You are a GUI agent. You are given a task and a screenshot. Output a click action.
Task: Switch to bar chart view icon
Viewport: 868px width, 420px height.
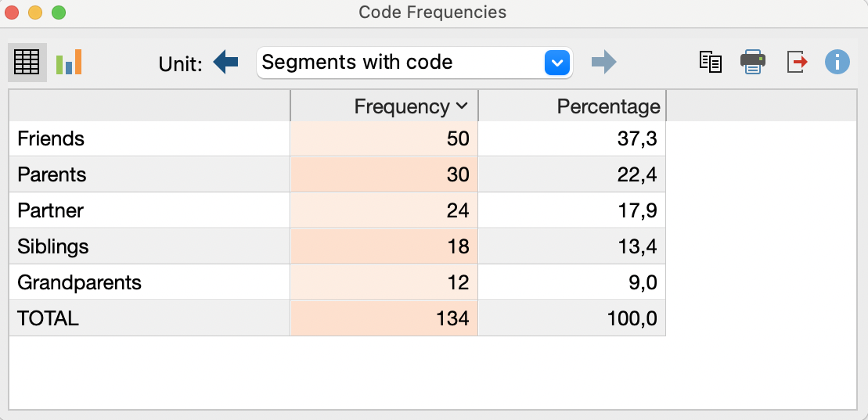tap(69, 62)
